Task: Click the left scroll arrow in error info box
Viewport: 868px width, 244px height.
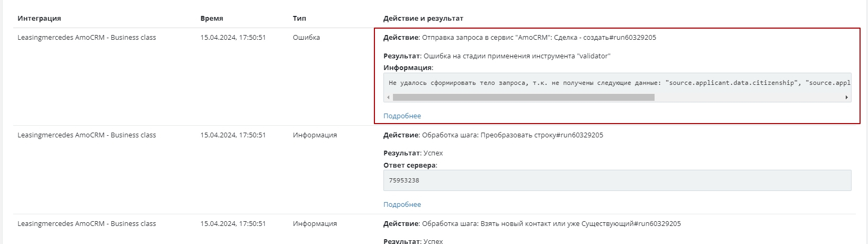Action: 388,98
